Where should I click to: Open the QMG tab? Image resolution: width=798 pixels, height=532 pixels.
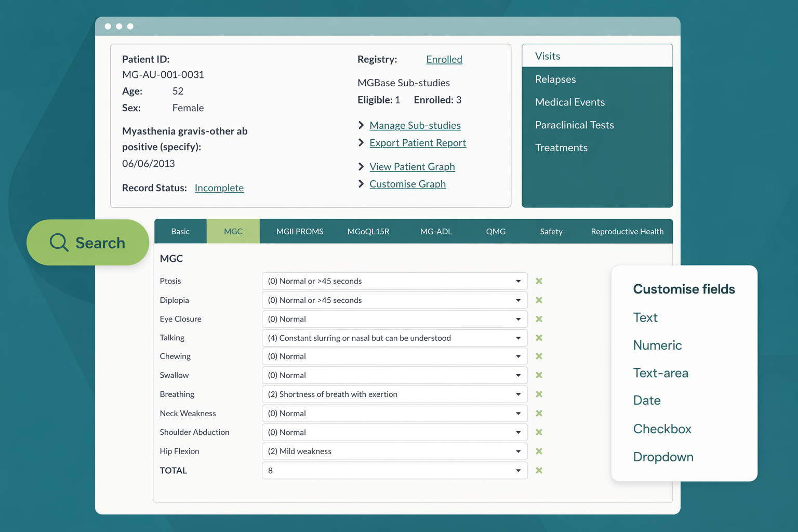coord(496,231)
